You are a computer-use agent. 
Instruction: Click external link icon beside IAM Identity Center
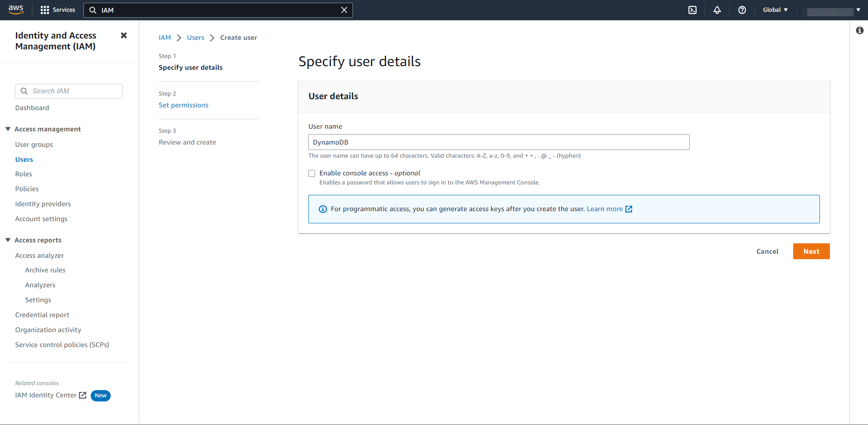click(83, 395)
